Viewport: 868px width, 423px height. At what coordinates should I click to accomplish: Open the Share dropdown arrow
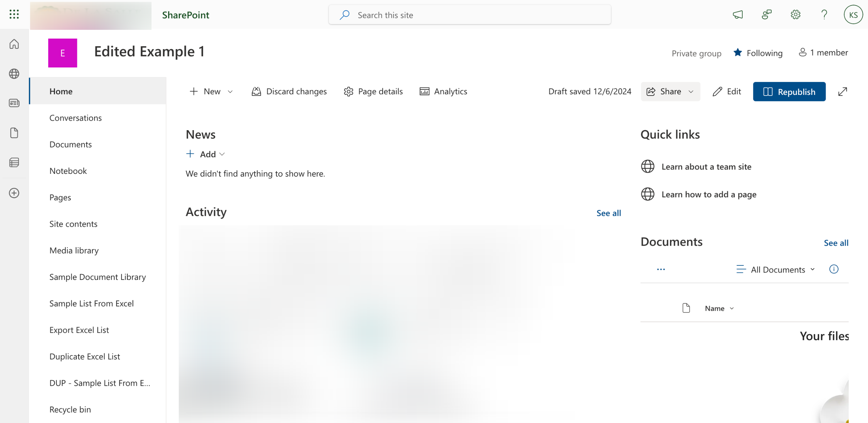coord(691,92)
